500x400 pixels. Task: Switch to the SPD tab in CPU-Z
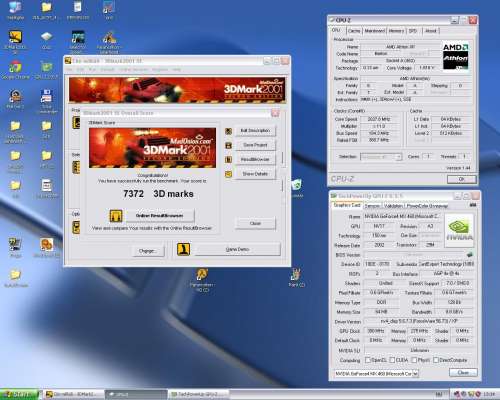tap(413, 31)
